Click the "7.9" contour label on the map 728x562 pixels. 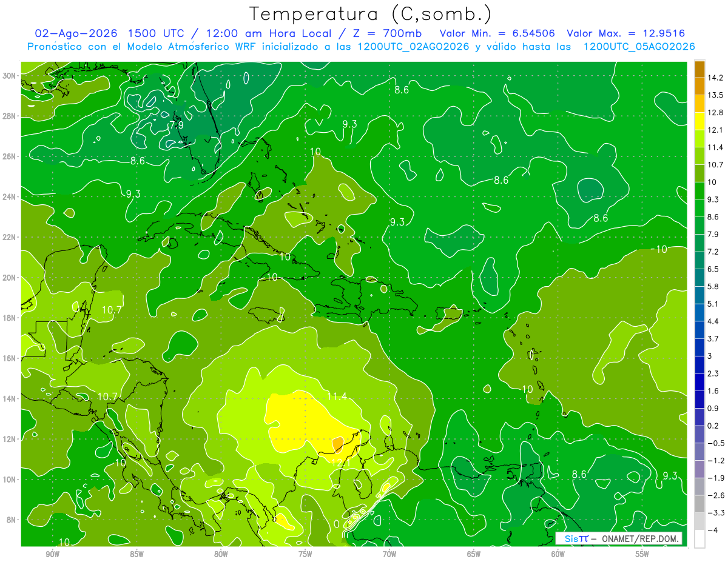(175, 125)
